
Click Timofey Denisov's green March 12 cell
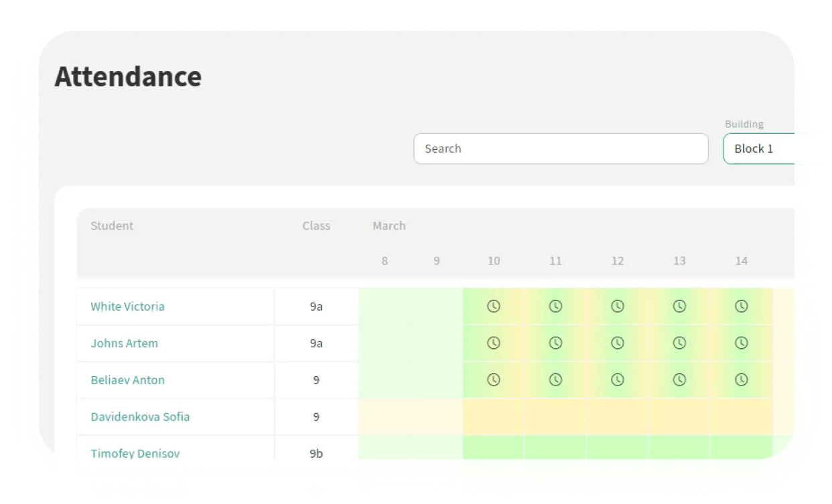(x=617, y=453)
